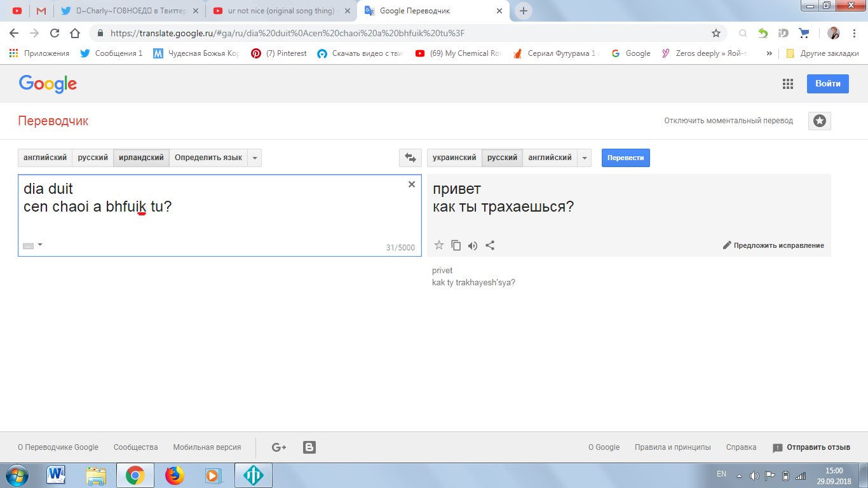Switch to the YouTube tab

click(x=17, y=11)
